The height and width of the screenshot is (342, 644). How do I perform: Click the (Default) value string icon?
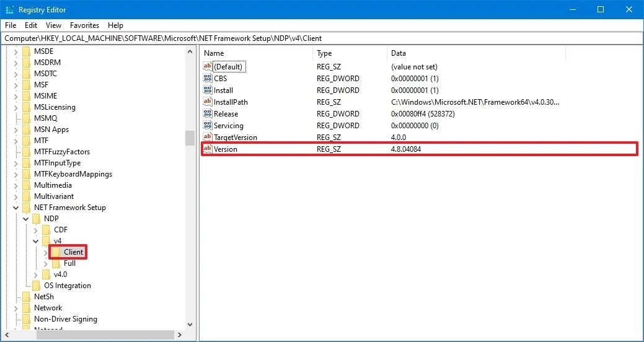pyautogui.click(x=208, y=66)
